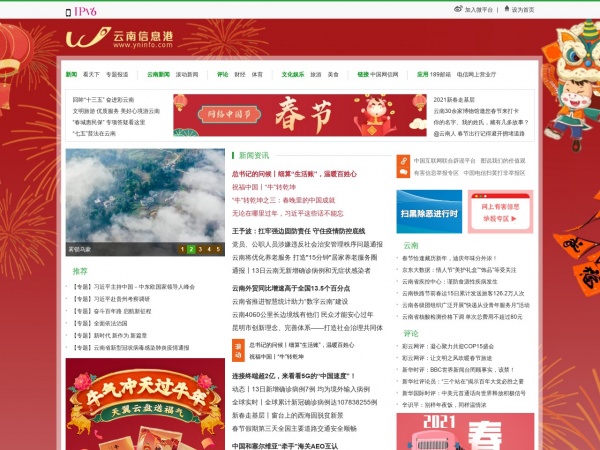Screen dimensions: 600x450
Task: Open 专题 奋斗百年路 启航新征程
Action: 112,311
